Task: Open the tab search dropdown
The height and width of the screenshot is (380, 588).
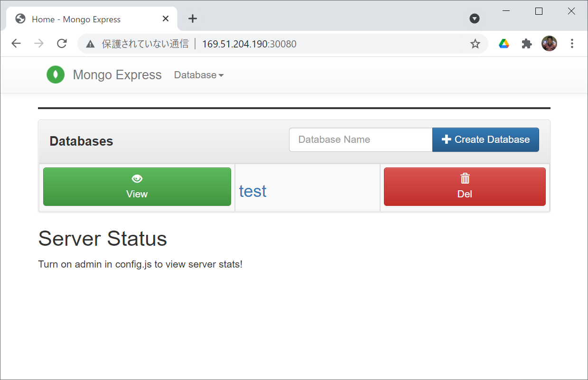Action: [475, 19]
